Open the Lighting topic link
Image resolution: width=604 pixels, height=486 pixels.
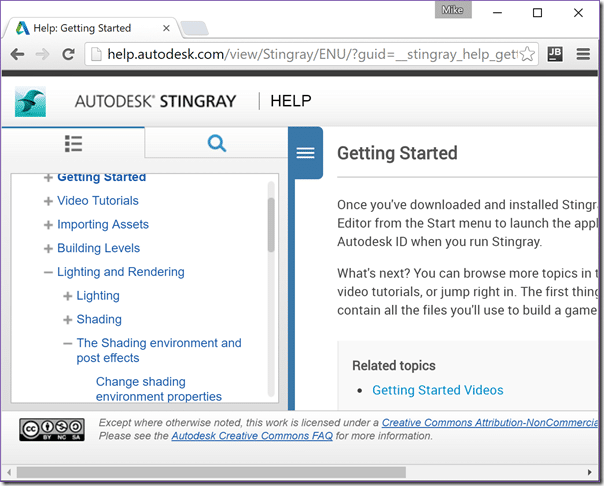pos(98,296)
